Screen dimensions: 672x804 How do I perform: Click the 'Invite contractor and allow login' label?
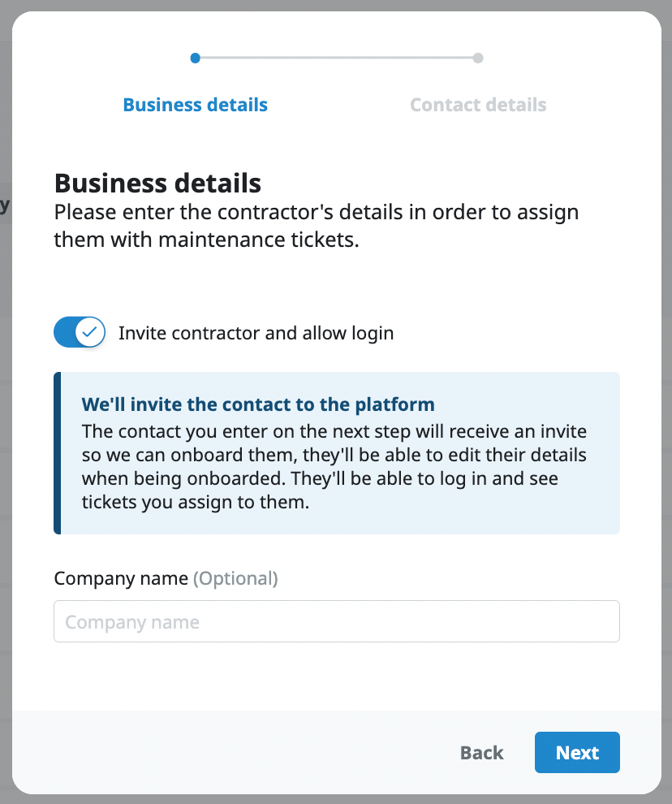click(x=256, y=333)
